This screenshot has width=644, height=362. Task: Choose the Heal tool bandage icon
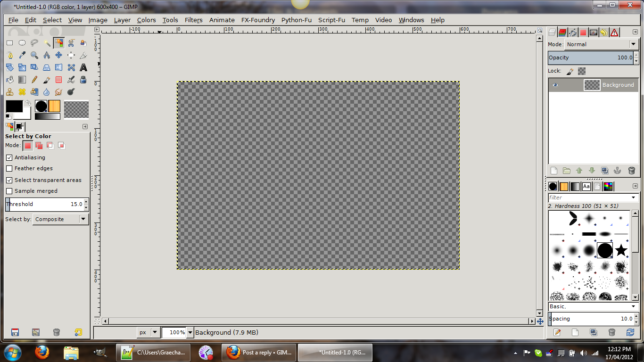tap(22, 92)
